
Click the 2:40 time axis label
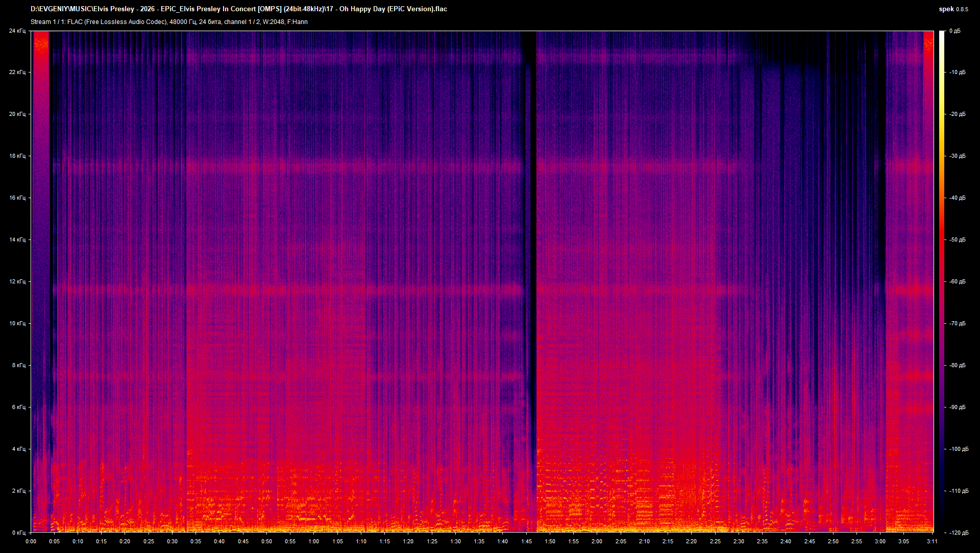click(x=786, y=541)
